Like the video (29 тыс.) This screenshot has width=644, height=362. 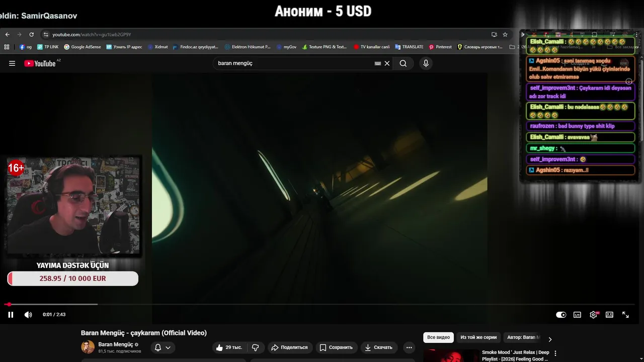click(x=229, y=347)
